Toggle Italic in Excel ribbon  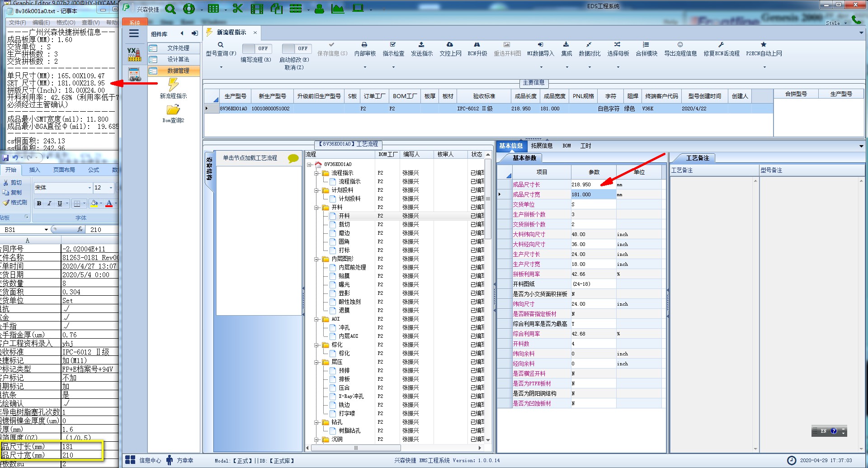tap(49, 203)
